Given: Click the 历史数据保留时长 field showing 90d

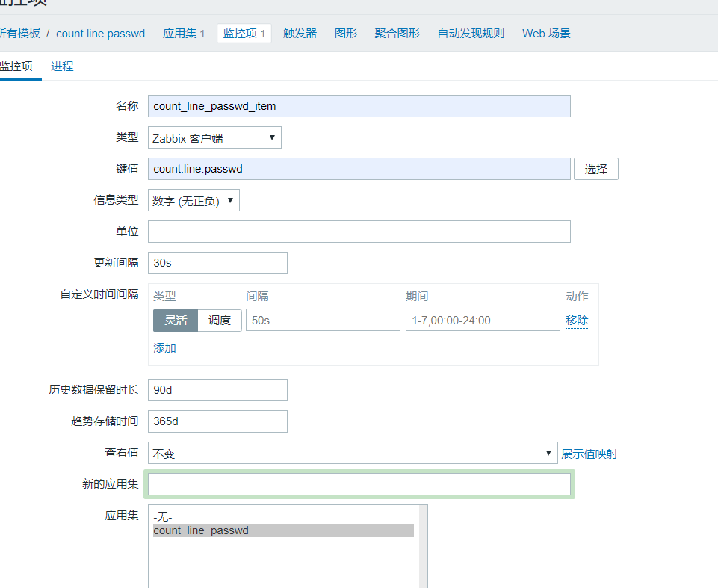Looking at the screenshot, I should (217, 390).
